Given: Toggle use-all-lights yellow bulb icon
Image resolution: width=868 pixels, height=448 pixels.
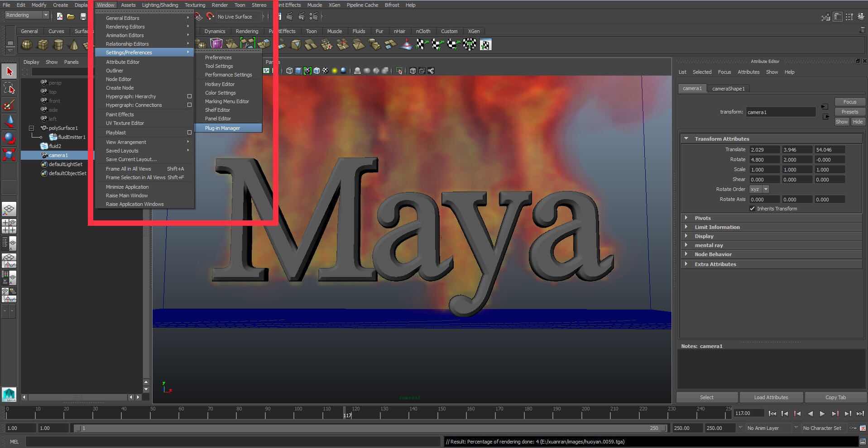Looking at the screenshot, I should [x=335, y=71].
